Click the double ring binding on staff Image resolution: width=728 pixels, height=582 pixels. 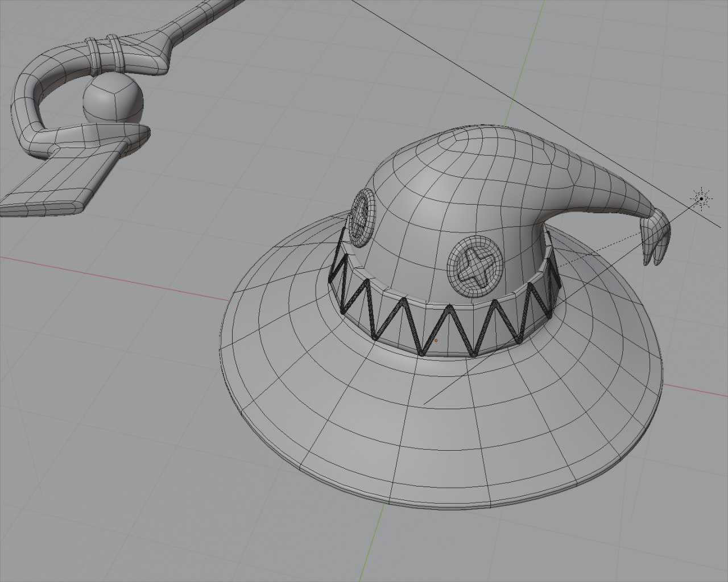(x=105, y=55)
